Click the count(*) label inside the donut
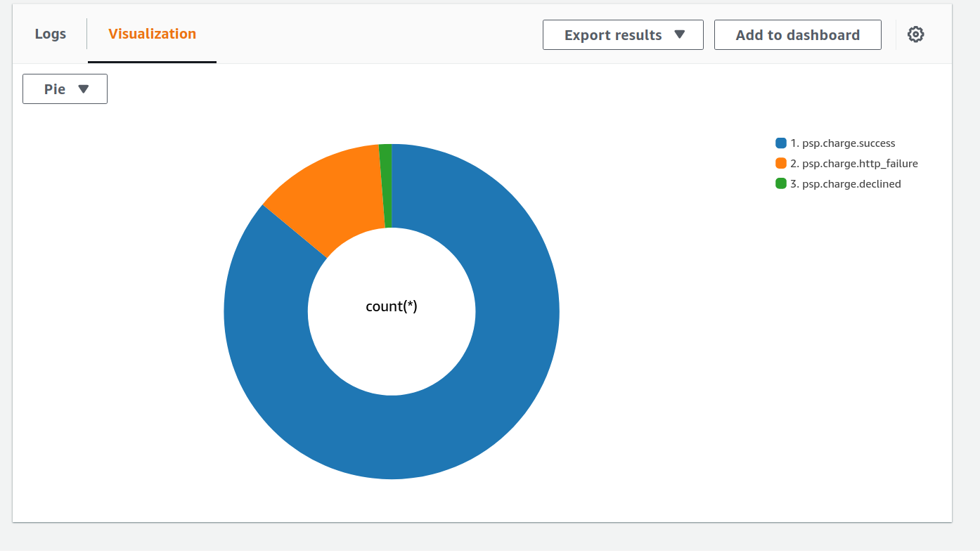The width and height of the screenshot is (980, 553). pyautogui.click(x=392, y=306)
